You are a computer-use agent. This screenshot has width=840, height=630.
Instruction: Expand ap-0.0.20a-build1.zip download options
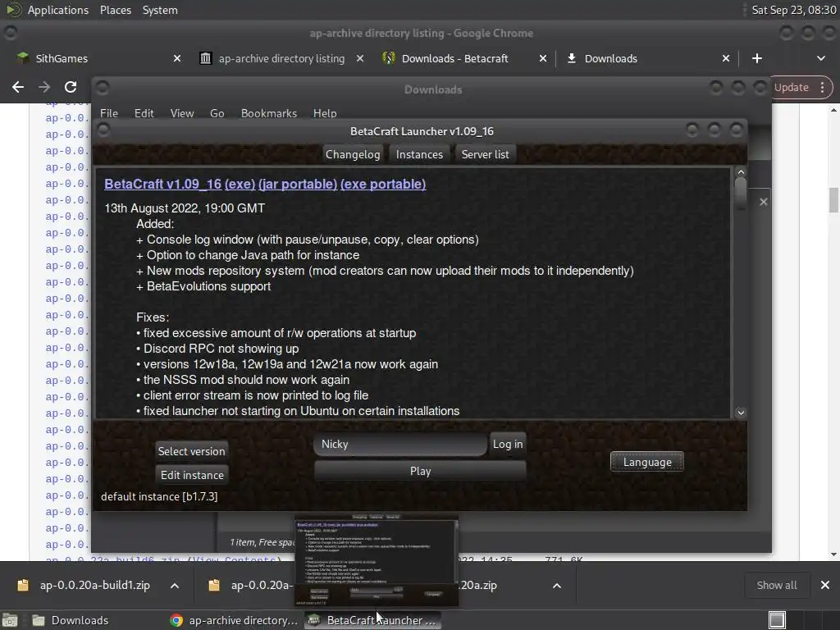tap(174, 586)
